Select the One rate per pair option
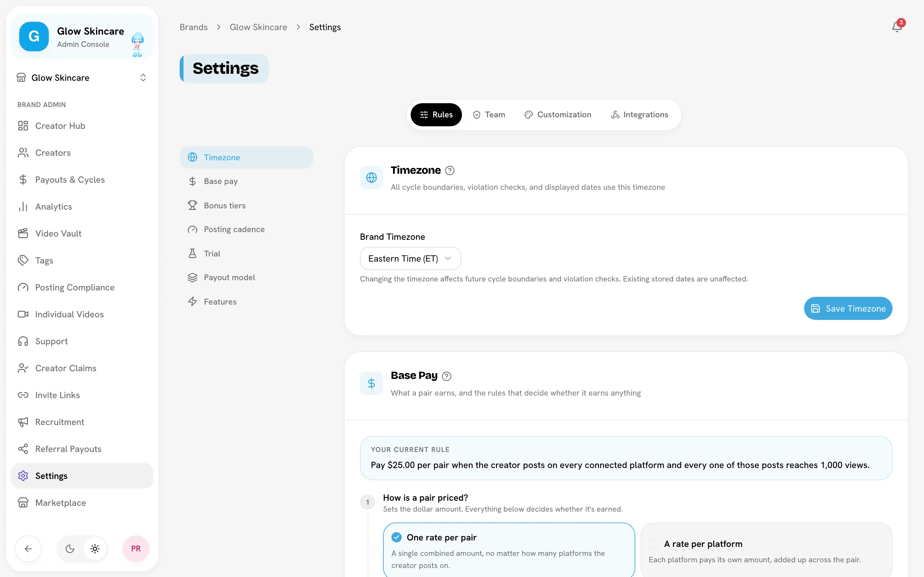Viewport: 924px width, 577px height. [x=509, y=550]
